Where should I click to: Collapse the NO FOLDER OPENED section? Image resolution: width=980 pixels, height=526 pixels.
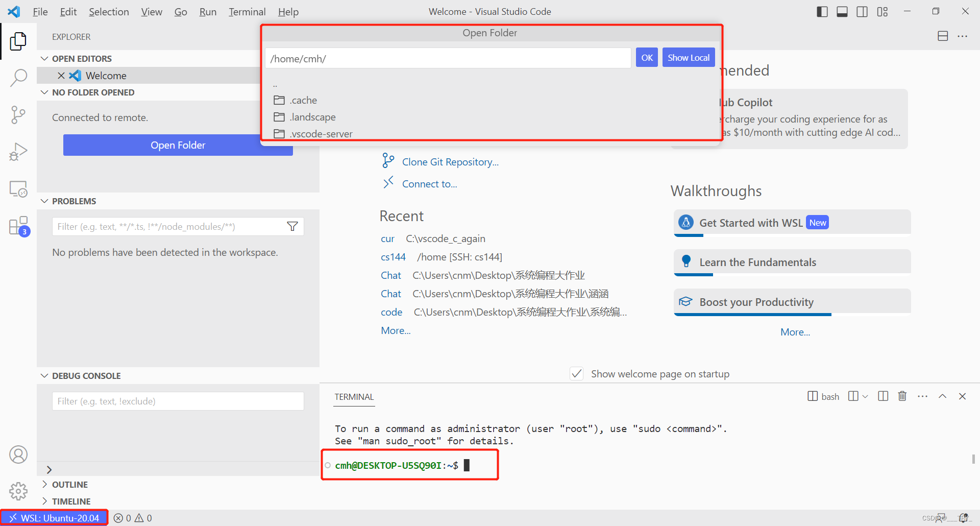pos(45,92)
